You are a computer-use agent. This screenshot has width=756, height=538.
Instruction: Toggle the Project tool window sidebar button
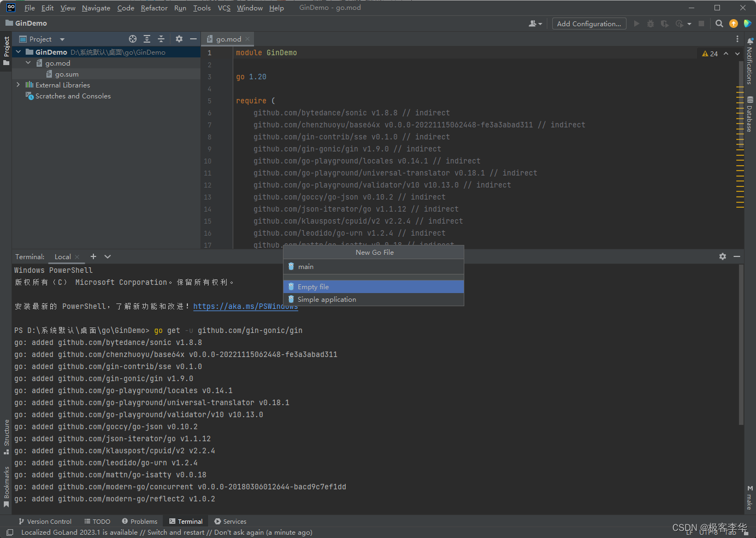pos(7,50)
